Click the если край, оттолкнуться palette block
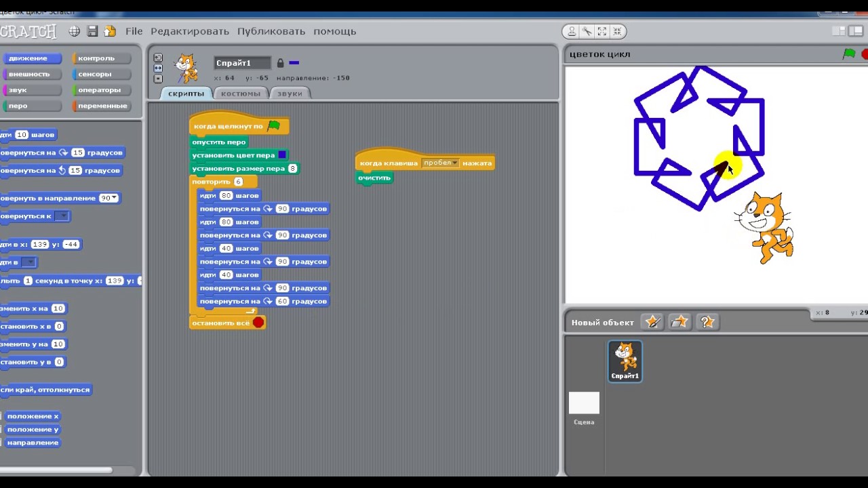Viewport: 868px width, 488px height. [45, 390]
